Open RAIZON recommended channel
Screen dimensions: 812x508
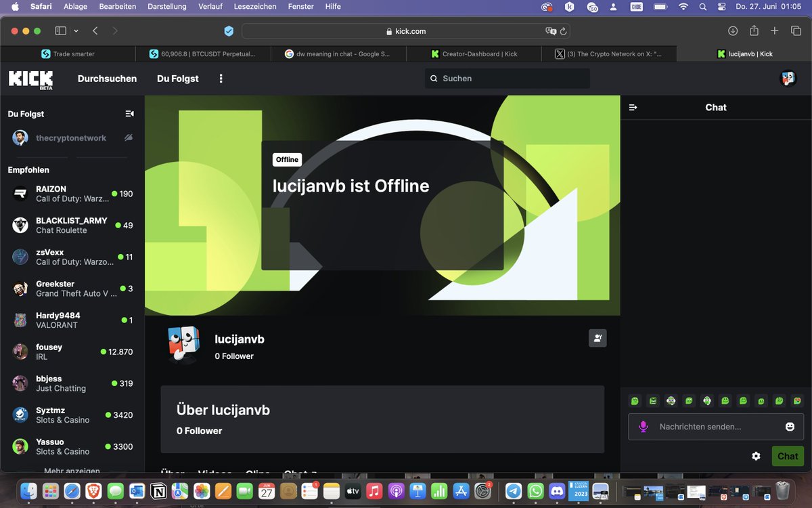[x=72, y=194]
